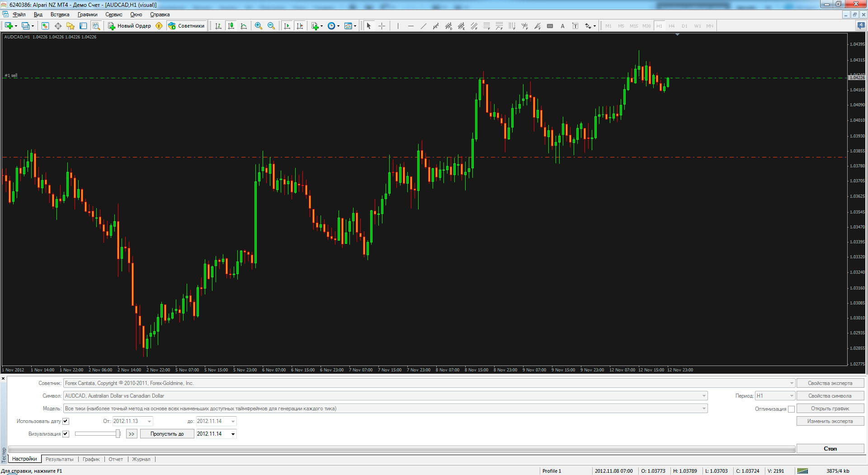Viewport: 868px width, 475px height.
Task: Toggle the Strategy Tester magnifier icon
Action: pyautogui.click(x=96, y=26)
